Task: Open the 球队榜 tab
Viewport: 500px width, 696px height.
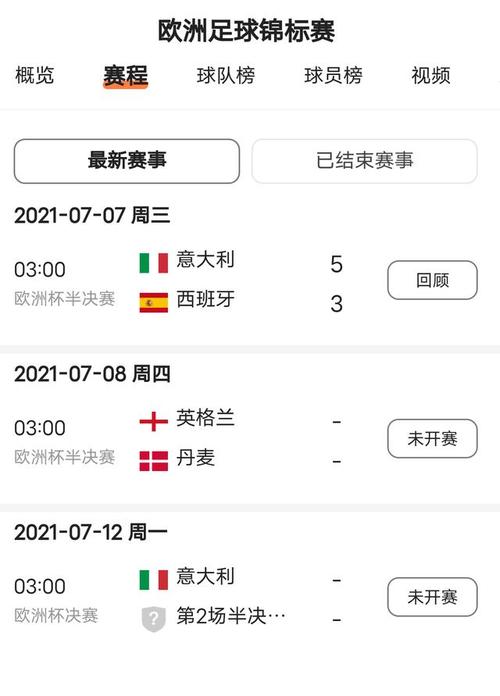Action: (x=226, y=75)
